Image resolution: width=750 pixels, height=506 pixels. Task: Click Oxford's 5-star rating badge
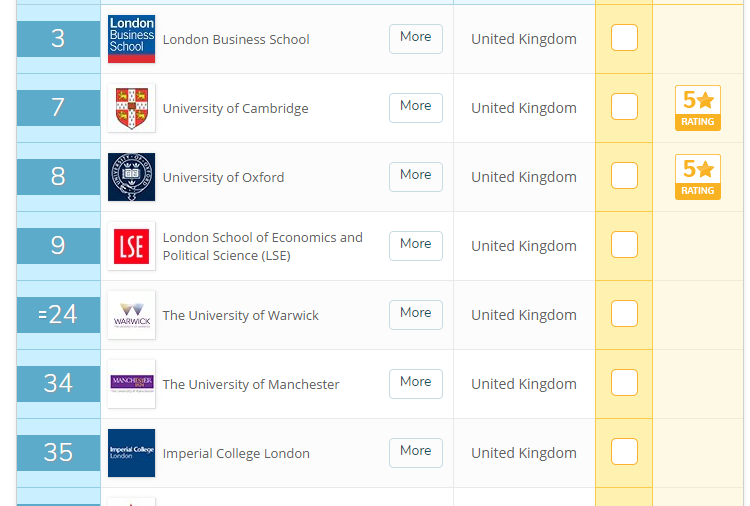tap(697, 177)
